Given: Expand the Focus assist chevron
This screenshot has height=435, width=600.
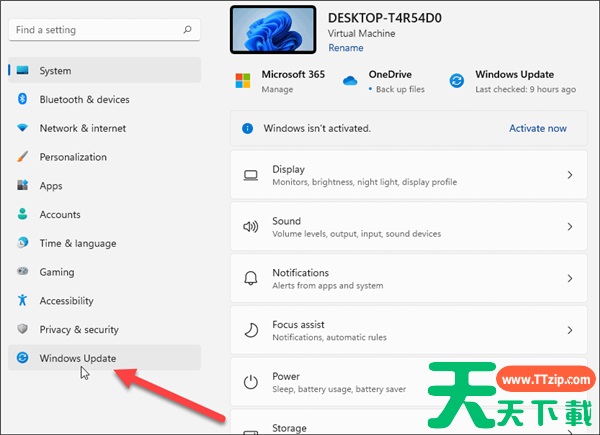Looking at the screenshot, I should tap(570, 330).
